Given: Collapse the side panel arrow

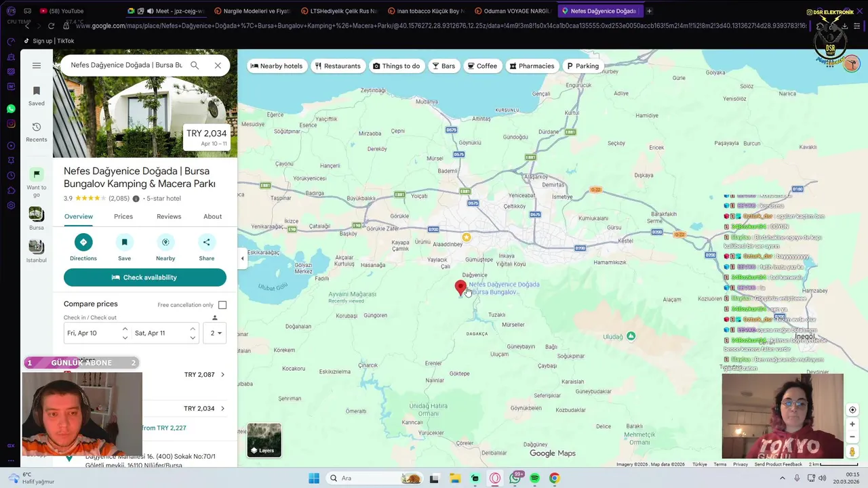Looking at the screenshot, I should 242,258.
